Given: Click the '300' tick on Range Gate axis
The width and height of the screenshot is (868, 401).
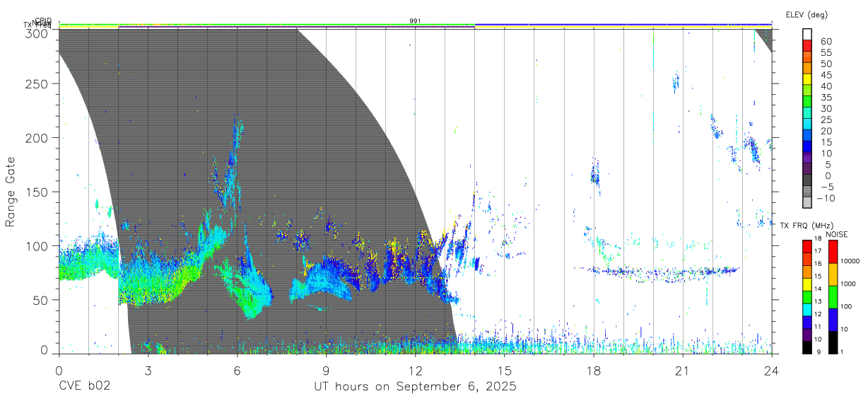Looking at the screenshot, I should tap(37, 33).
